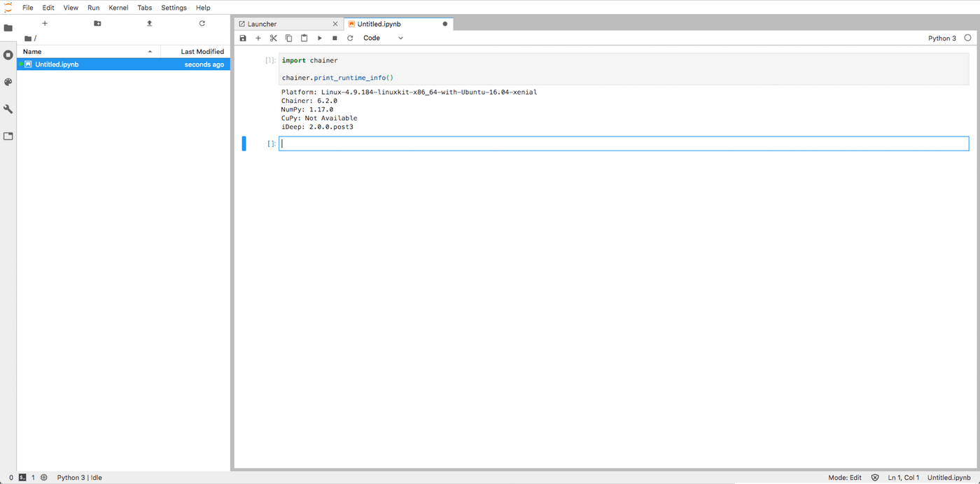This screenshot has width=980, height=484.
Task: Click 'Python 3 | Idle' in status bar
Action: (79, 478)
